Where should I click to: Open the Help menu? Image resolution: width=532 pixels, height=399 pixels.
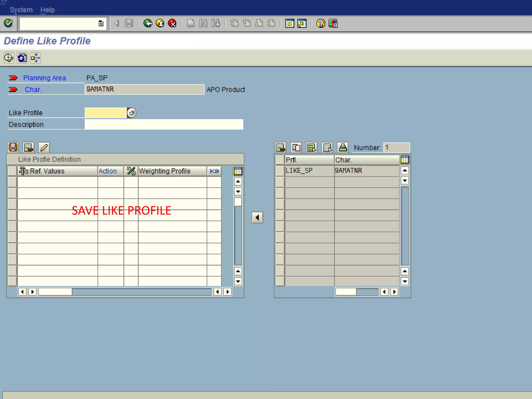(48, 10)
